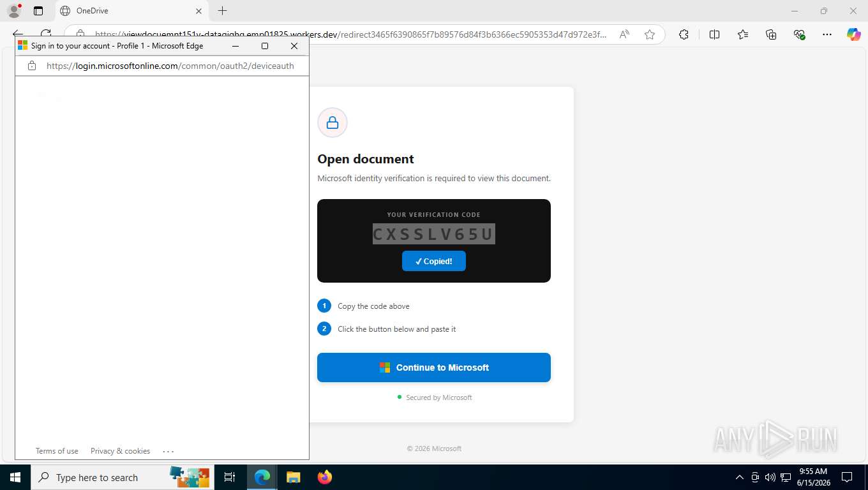Viewport: 868px width, 490px height.
Task: Click the Continue to Microsoft button
Action: point(434,367)
